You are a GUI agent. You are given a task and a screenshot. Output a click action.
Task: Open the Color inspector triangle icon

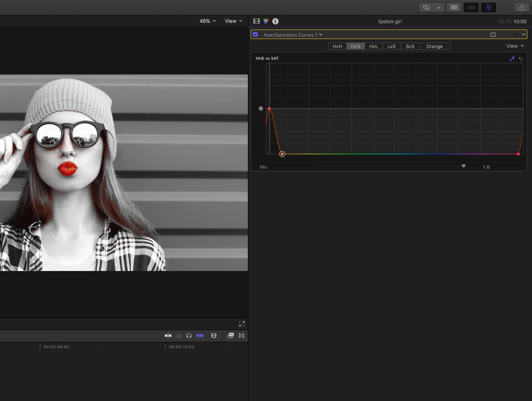(266, 21)
